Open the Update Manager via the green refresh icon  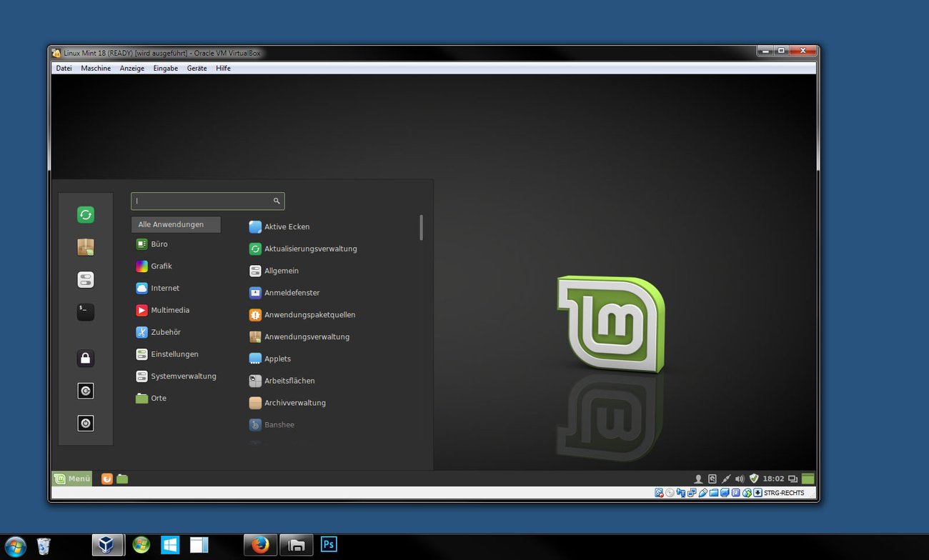[x=85, y=214]
